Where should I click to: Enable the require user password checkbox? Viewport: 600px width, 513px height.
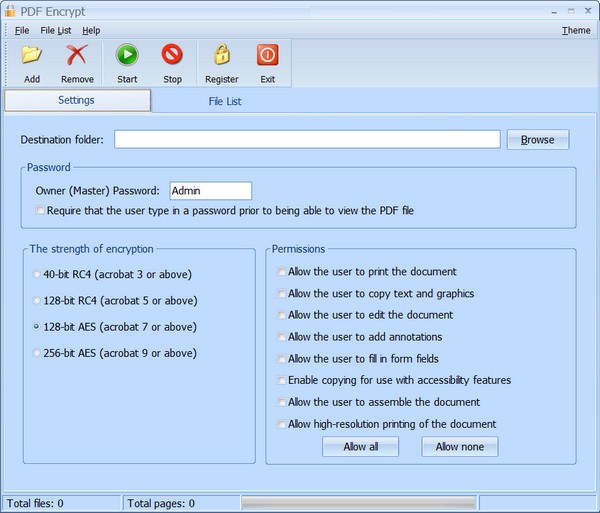point(41,211)
